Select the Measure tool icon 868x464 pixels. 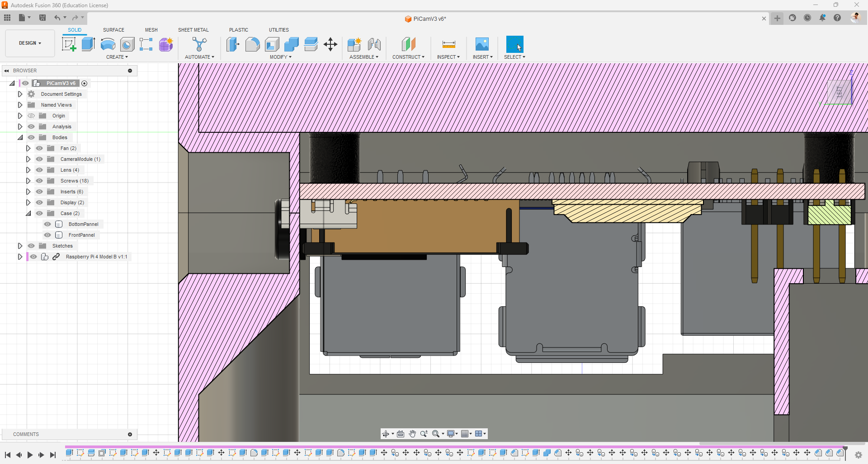tap(448, 44)
